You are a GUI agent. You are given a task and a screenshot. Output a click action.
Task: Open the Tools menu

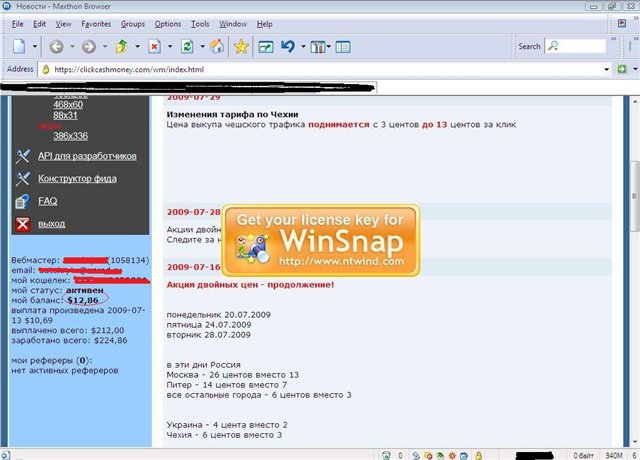click(200, 23)
